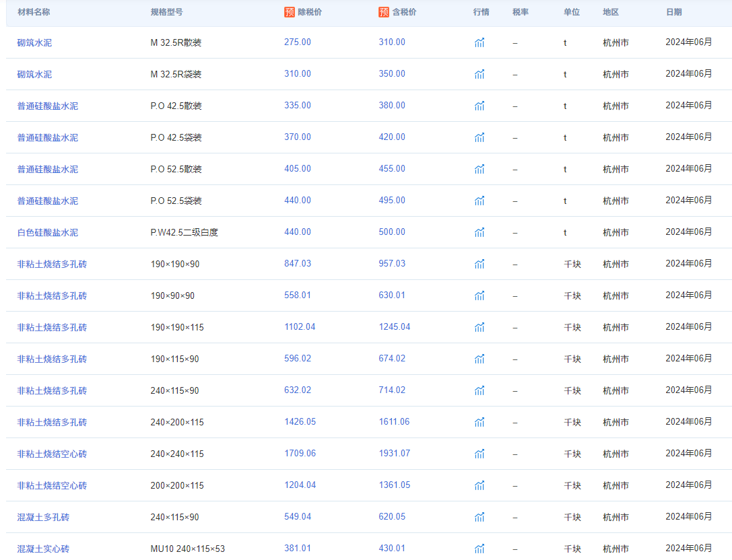Open market chart for 240×240×115 brick row
This screenshot has width=732, height=560.
click(x=479, y=454)
